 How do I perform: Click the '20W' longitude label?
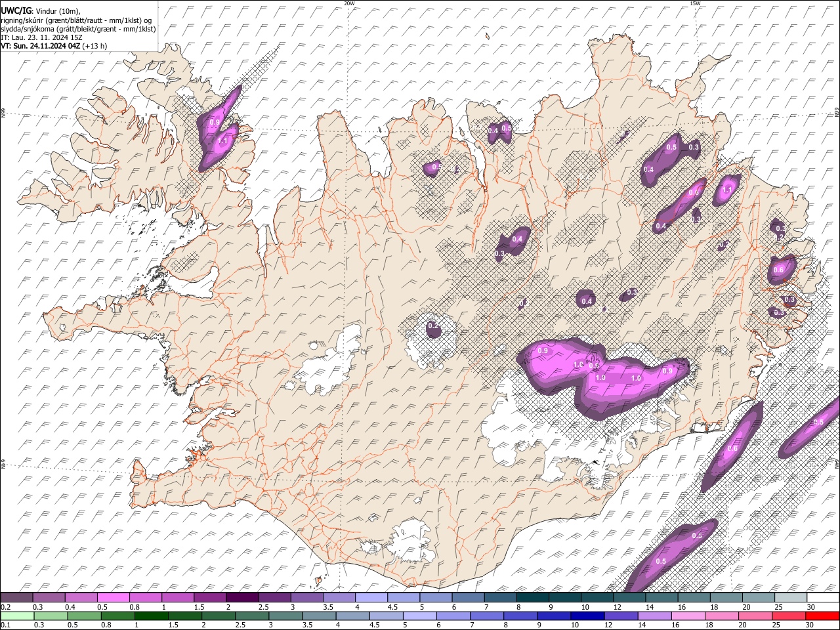(349, 3)
